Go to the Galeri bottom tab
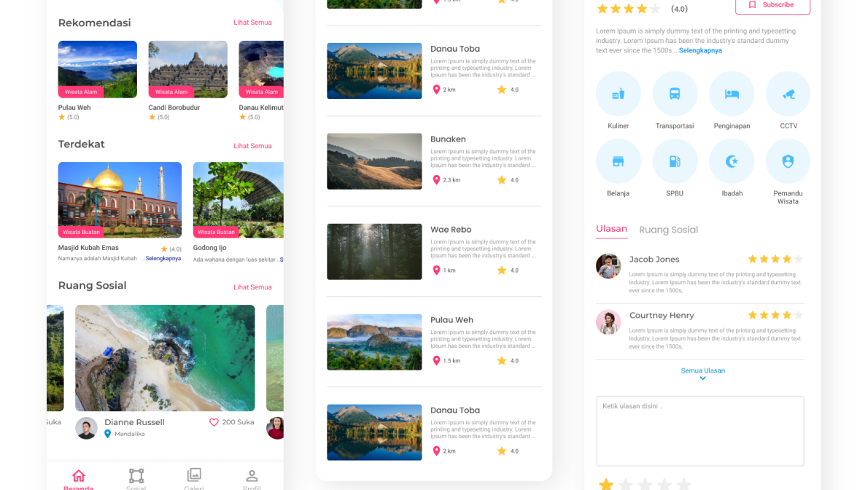Image resolution: width=868 pixels, height=490 pixels. (194, 478)
